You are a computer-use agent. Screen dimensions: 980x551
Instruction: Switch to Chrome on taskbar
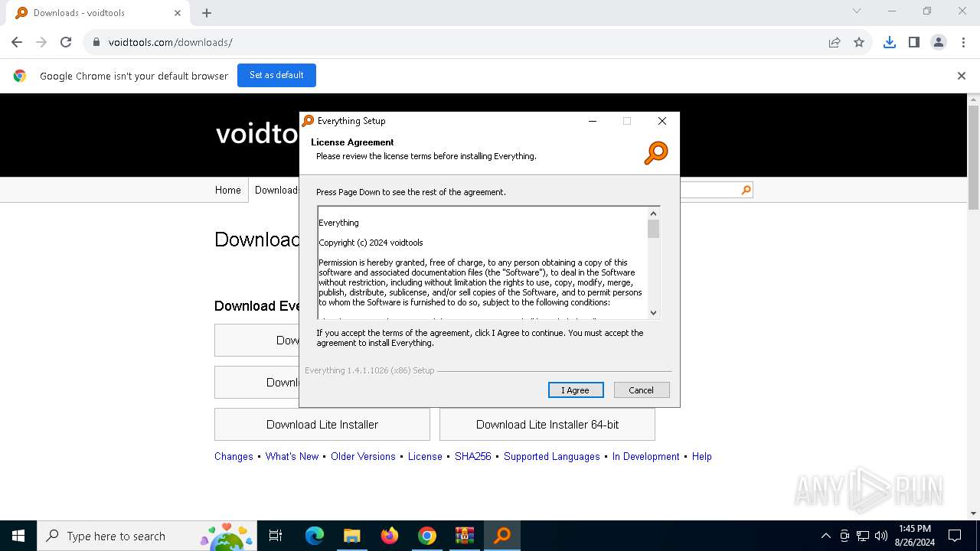coord(426,536)
